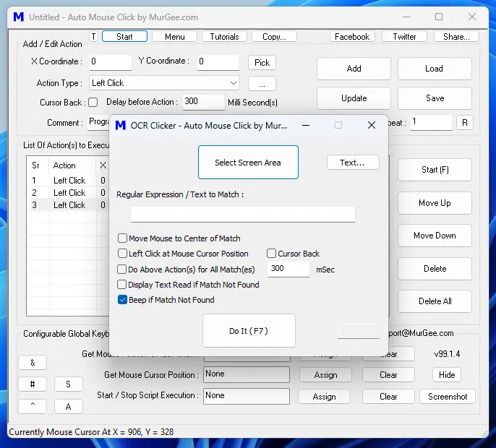
Task: Click the 300 mSec input field
Action: pos(288,269)
